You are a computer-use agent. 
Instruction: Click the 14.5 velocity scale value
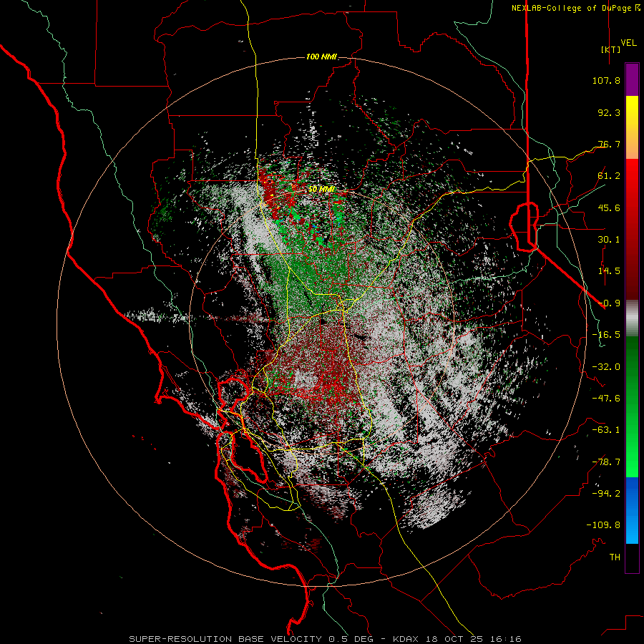609,271
